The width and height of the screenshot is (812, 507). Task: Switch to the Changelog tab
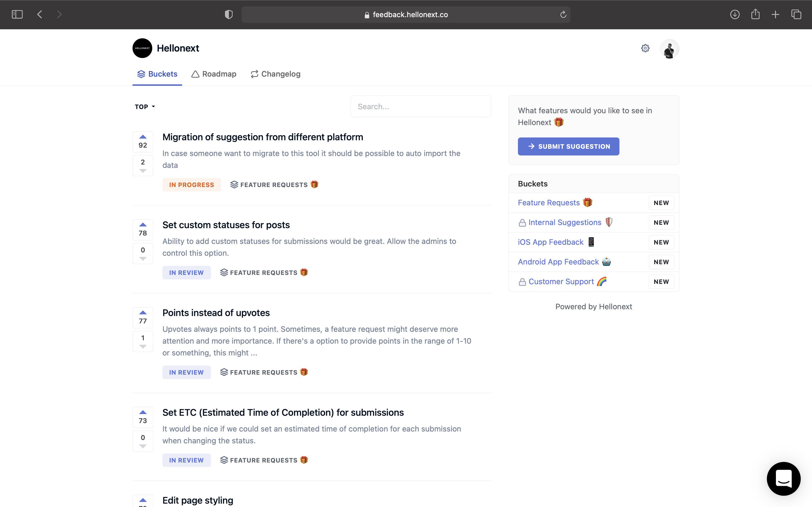pyautogui.click(x=281, y=74)
